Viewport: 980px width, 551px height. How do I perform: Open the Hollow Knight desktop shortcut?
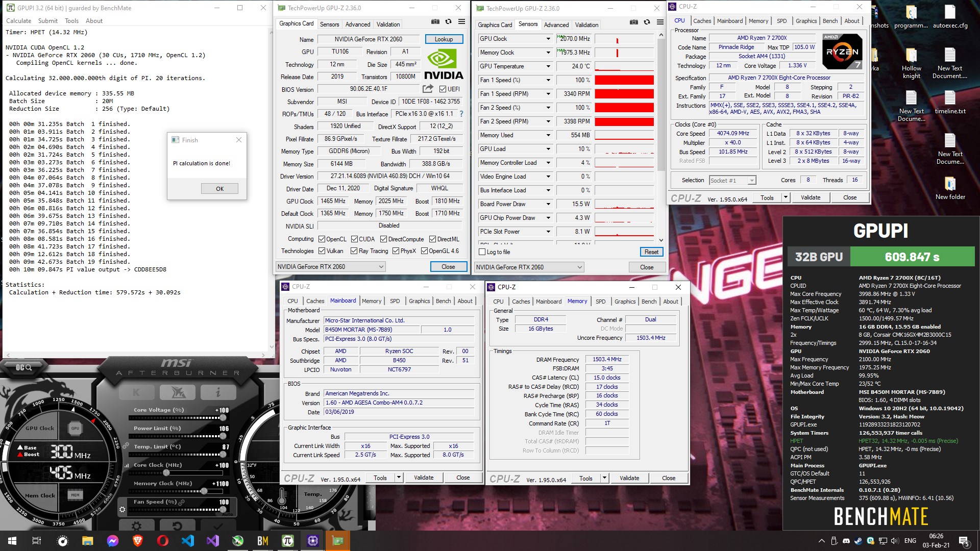tap(911, 63)
